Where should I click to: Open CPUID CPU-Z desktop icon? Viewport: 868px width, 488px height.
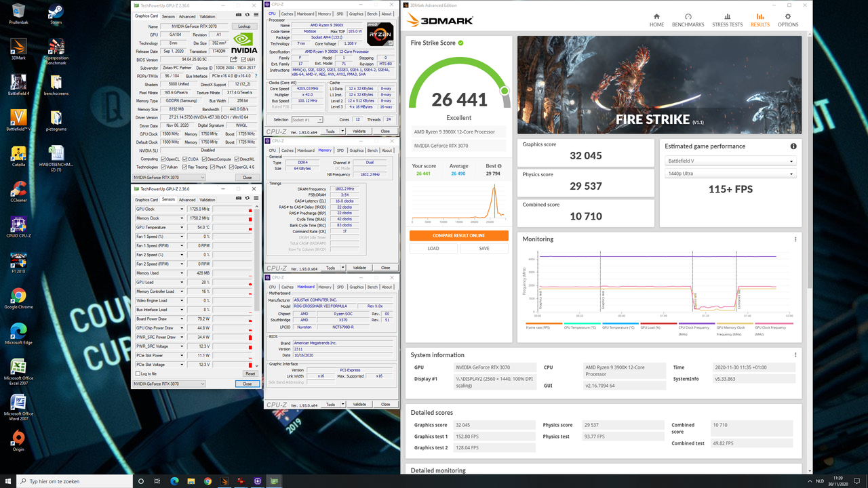tap(18, 227)
